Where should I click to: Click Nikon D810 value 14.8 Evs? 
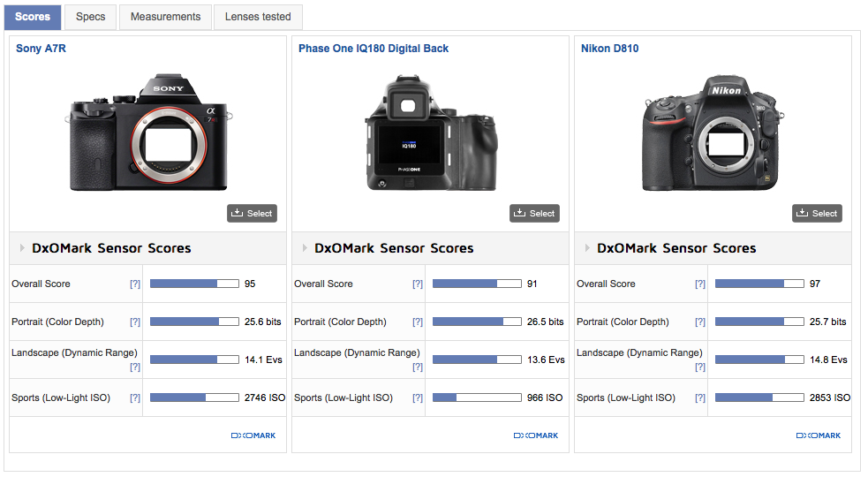[828, 360]
